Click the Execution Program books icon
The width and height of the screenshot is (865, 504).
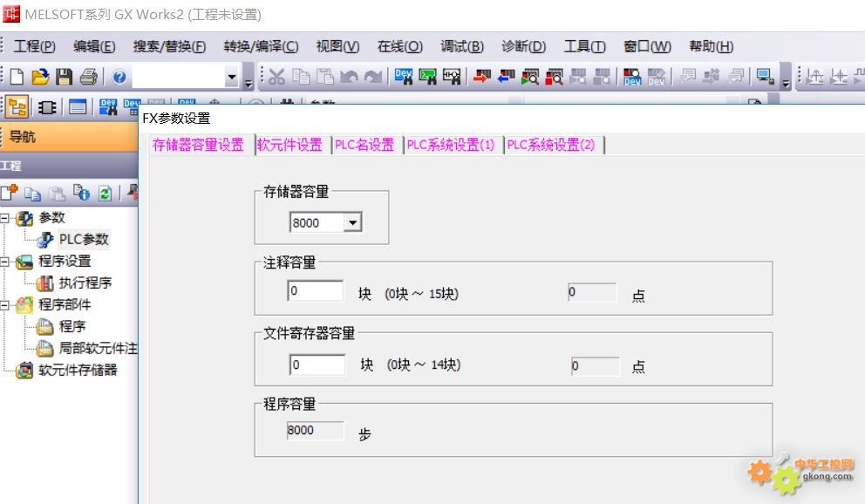[44, 283]
